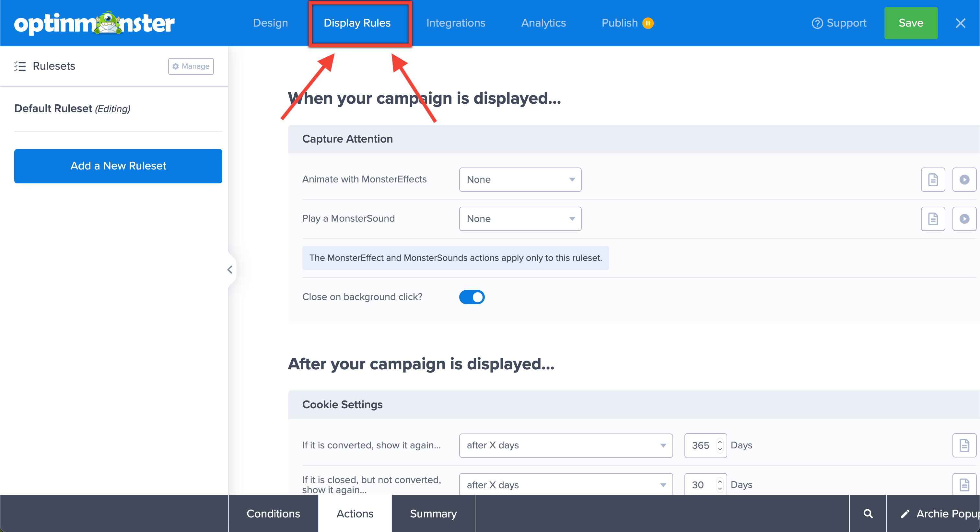This screenshot has height=532, width=980.
Task: Click the search magnifier icon
Action: coord(868,514)
